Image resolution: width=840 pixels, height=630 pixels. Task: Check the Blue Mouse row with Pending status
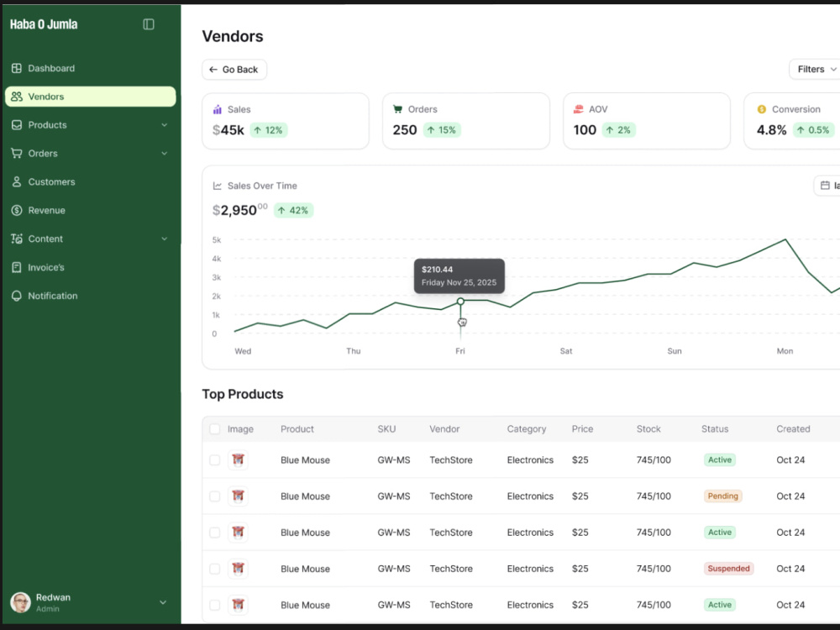215,496
